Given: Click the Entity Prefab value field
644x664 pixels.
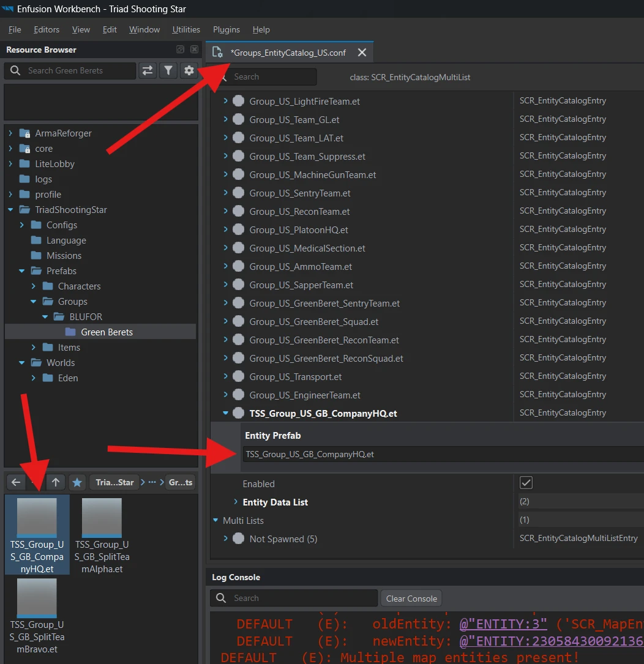Looking at the screenshot, I should click(443, 454).
